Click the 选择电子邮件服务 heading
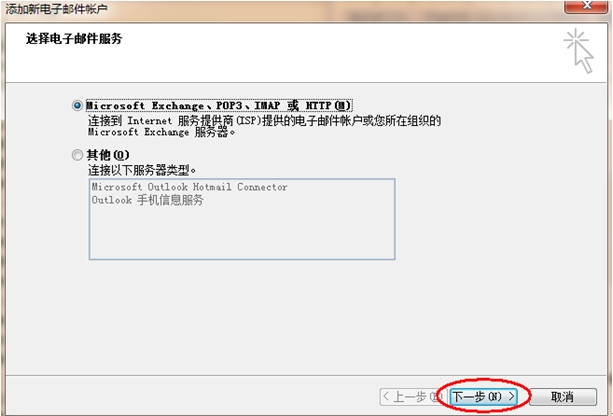613x416 pixels. point(74,39)
